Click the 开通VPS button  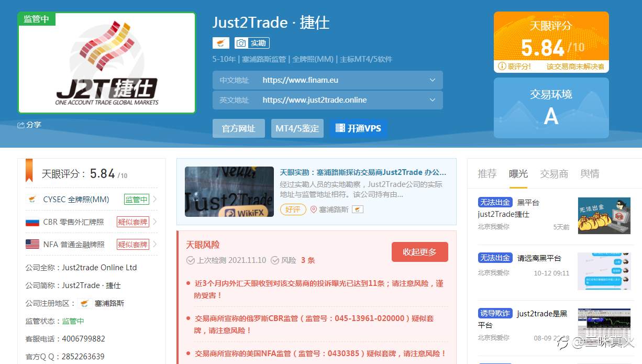coord(358,128)
